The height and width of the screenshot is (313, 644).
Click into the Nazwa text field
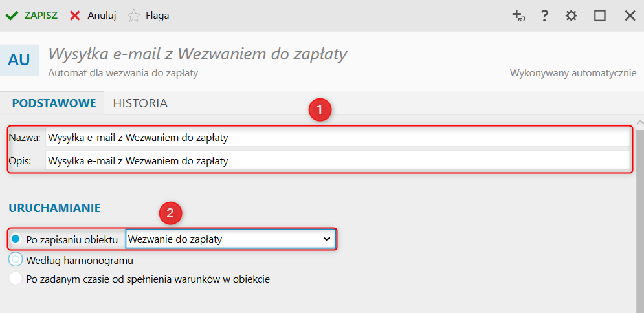coord(337,138)
